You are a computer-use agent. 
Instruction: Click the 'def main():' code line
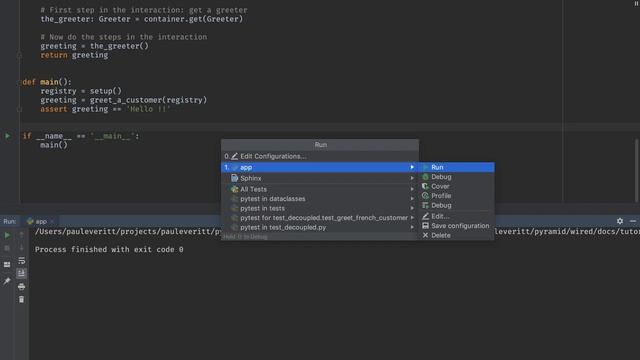coord(47,82)
